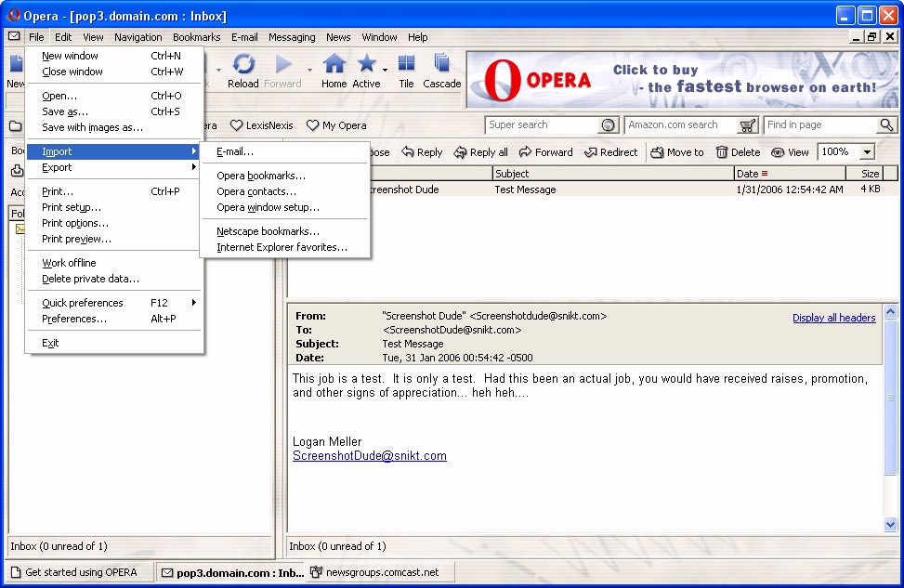Open Preferences... from File menu
This screenshot has height=588, width=904.
click(x=114, y=319)
